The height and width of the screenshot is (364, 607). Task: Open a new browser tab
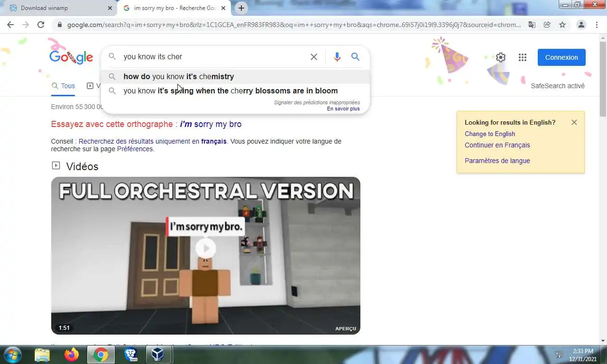click(x=241, y=8)
